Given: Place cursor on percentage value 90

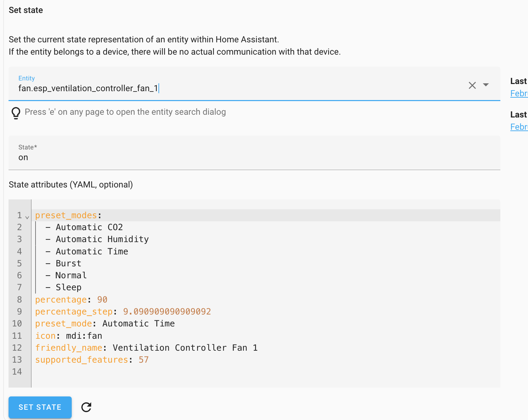Looking at the screenshot, I should coord(102,299).
